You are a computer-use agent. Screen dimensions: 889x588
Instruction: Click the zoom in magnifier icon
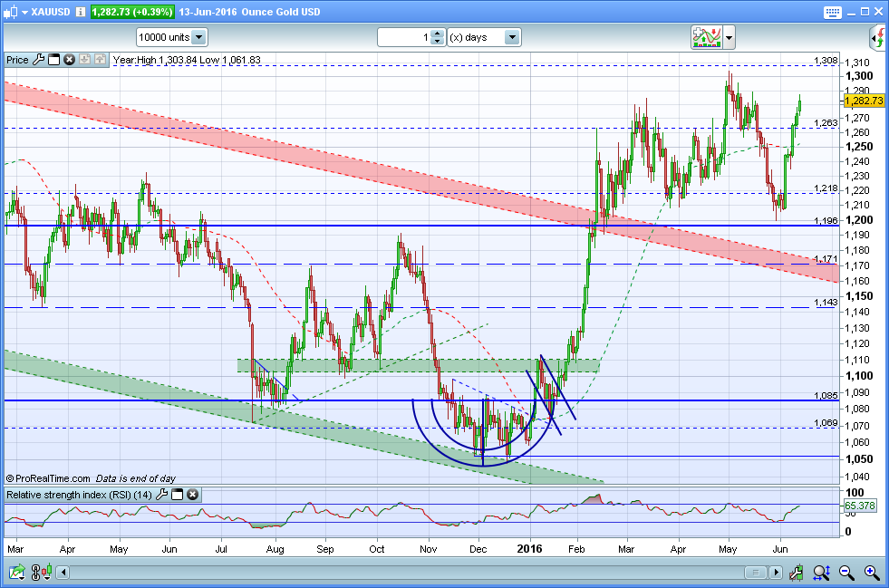pyautogui.click(x=872, y=573)
